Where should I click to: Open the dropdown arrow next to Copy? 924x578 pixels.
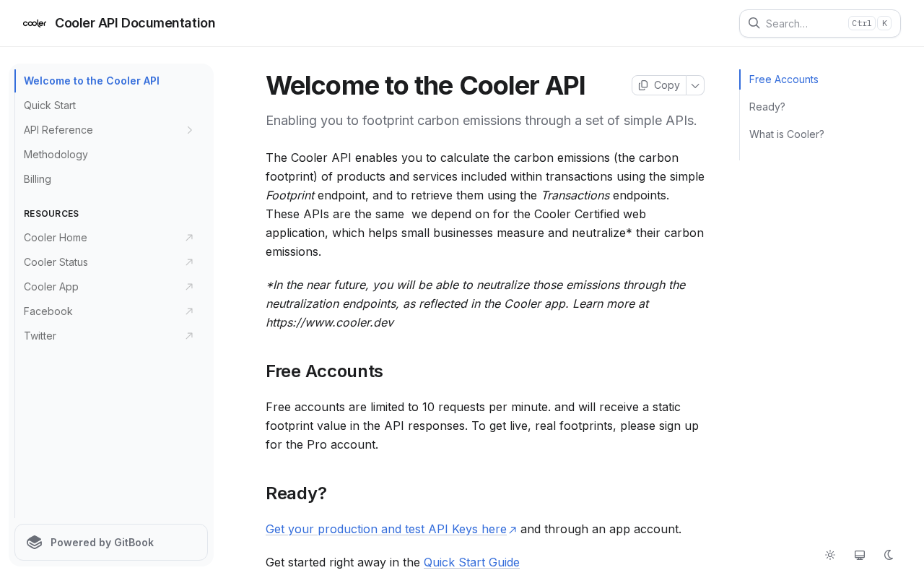tap(695, 85)
